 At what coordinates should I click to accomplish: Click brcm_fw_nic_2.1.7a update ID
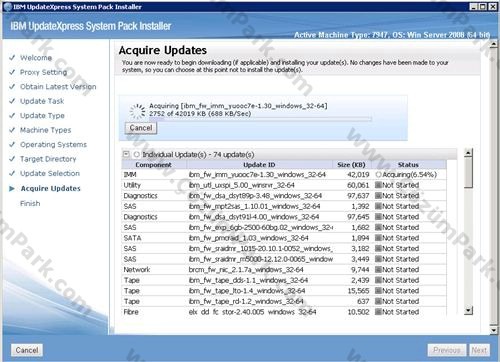pyautogui.click(x=246, y=270)
